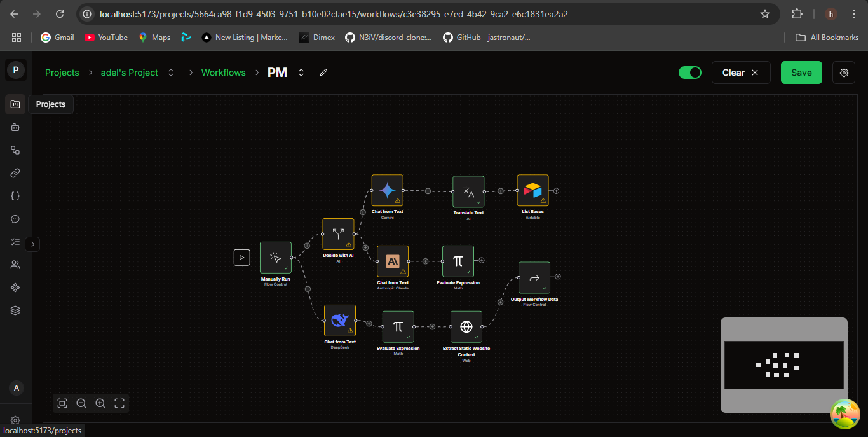Image resolution: width=868 pixels, height=437 pixels.
Task: Select the Extract Static Website Content node
Action: click(466, 326)
